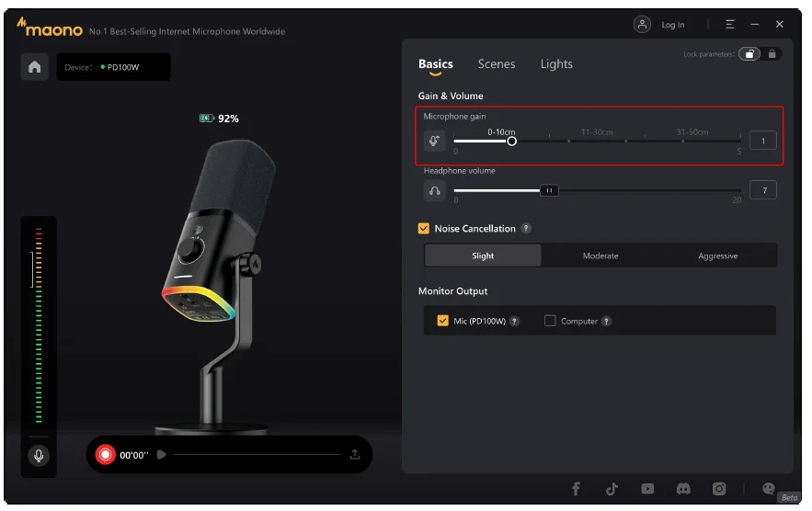Switch to the Basics tab

coord(436,64)
